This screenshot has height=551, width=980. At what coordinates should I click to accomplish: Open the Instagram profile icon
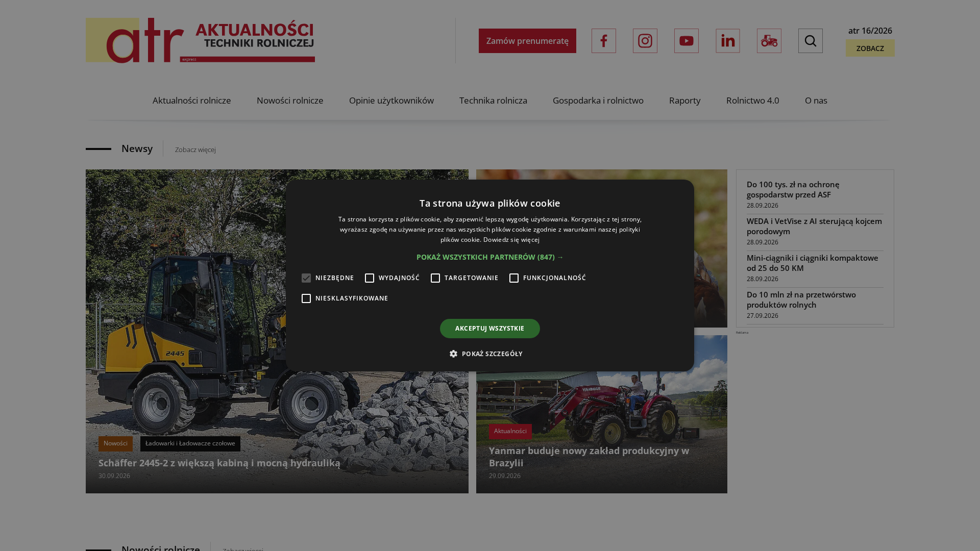coord(645,41)
